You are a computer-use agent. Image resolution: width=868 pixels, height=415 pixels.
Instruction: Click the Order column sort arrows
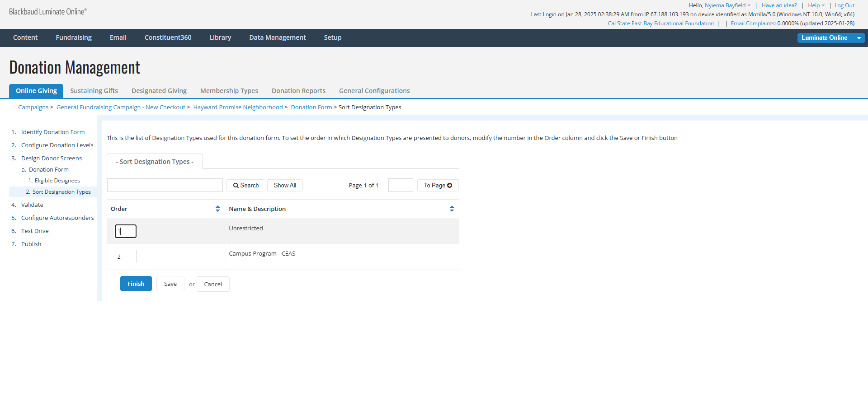pos(217,209)
